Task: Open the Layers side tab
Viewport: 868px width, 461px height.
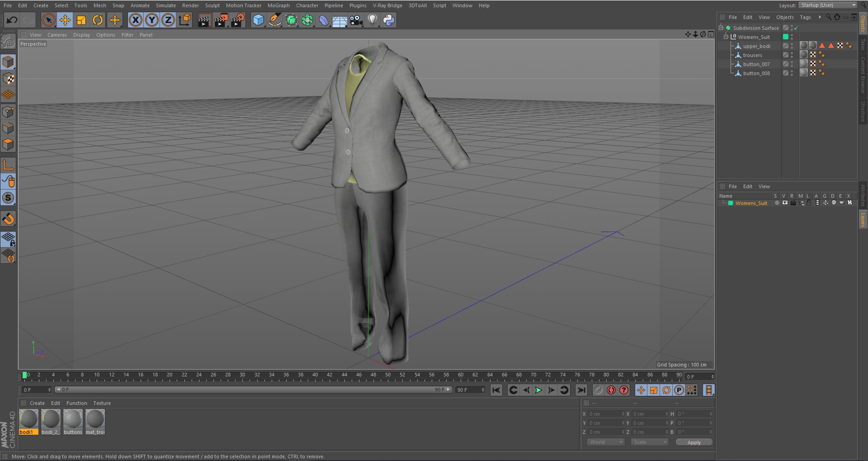Action: (863, 220)
